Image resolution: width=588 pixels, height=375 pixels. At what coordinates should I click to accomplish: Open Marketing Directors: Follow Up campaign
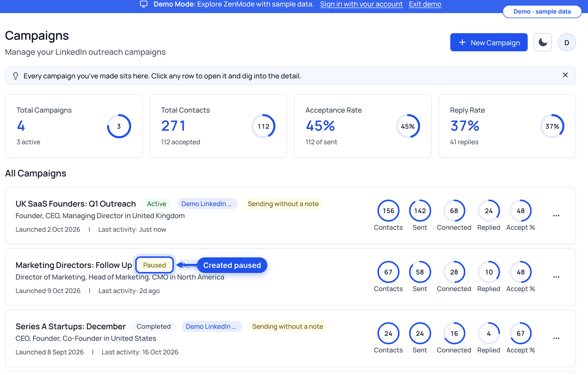pyautogui.click(x=73, y=265)
